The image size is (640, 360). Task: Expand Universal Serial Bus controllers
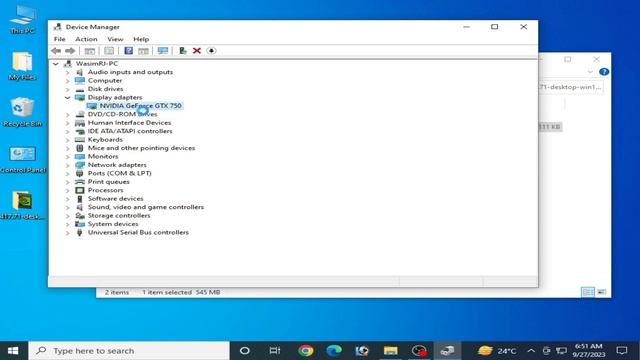68,233
